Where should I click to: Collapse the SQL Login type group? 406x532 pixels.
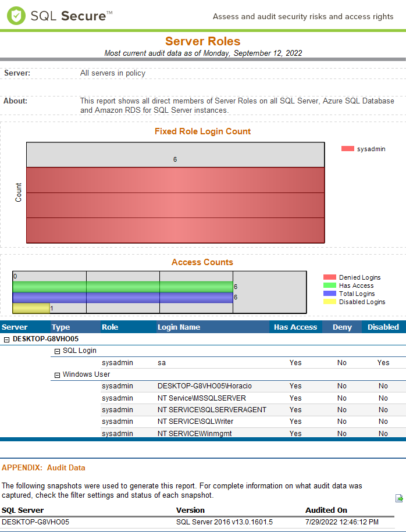pyautogui.click(x=57, y=351)
